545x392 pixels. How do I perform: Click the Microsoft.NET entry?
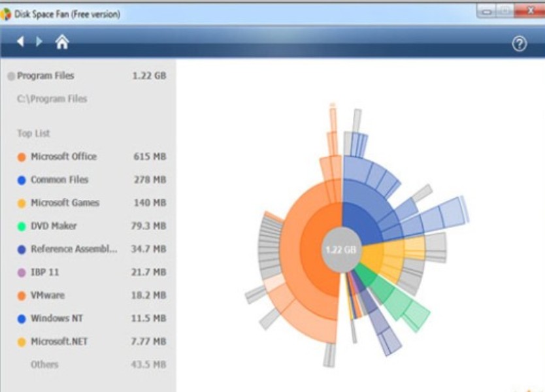(59, 342)
